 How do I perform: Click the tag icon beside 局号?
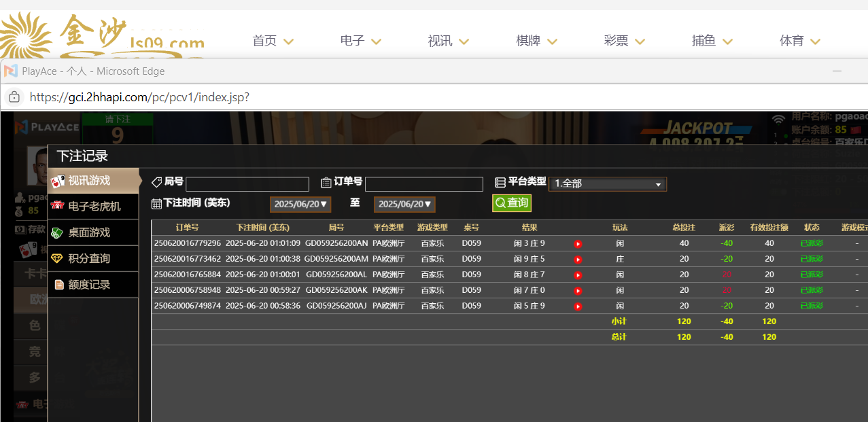click(x=156, y=182)
